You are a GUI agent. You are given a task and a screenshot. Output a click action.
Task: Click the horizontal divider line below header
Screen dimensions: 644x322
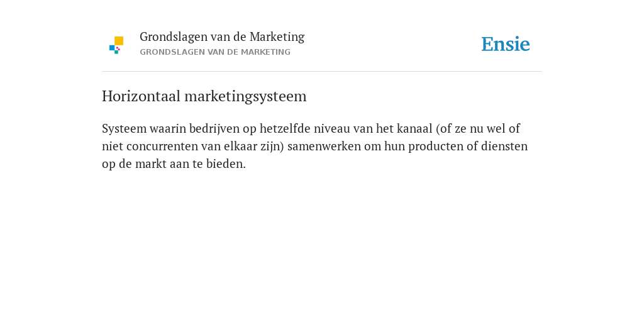coord(322,72)
